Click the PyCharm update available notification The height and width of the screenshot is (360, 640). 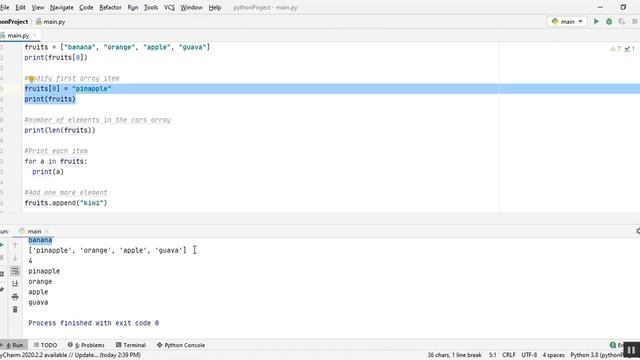(x=70, y=355)
